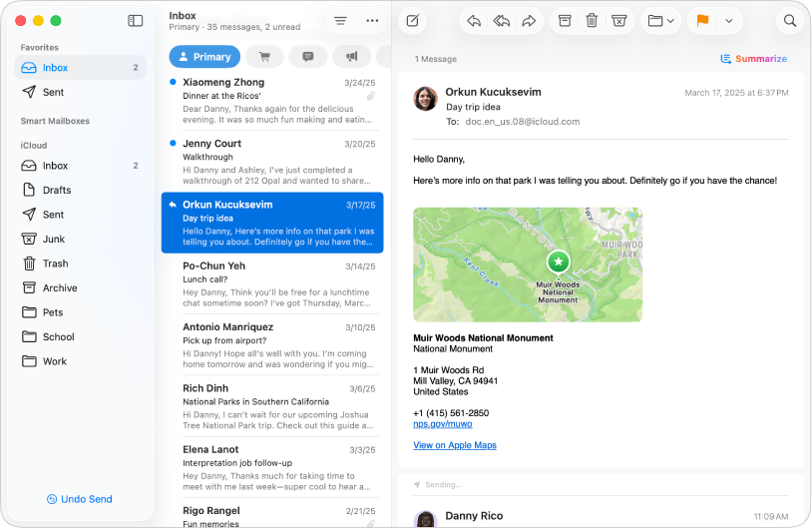Select the Primary category tab
This screenshot has height=531, width=812.
pyautogui.click(x=204, y=57)
